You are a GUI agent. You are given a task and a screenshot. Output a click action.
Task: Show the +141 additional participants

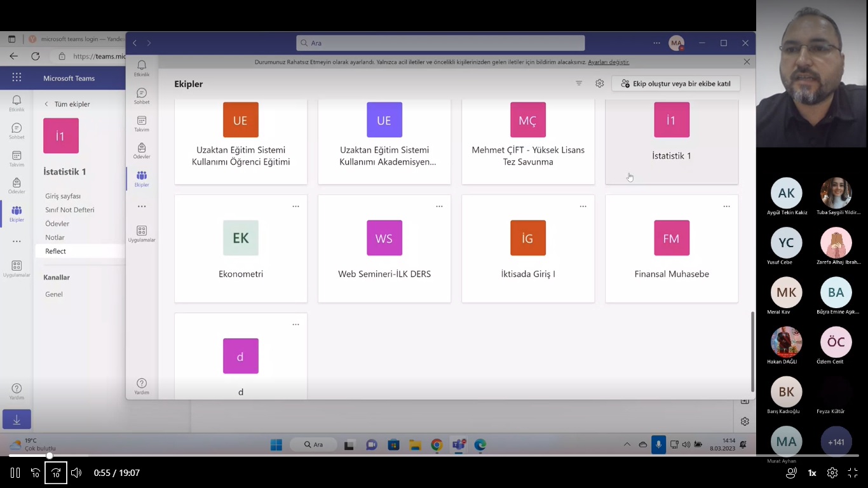[x=836, y=442]
